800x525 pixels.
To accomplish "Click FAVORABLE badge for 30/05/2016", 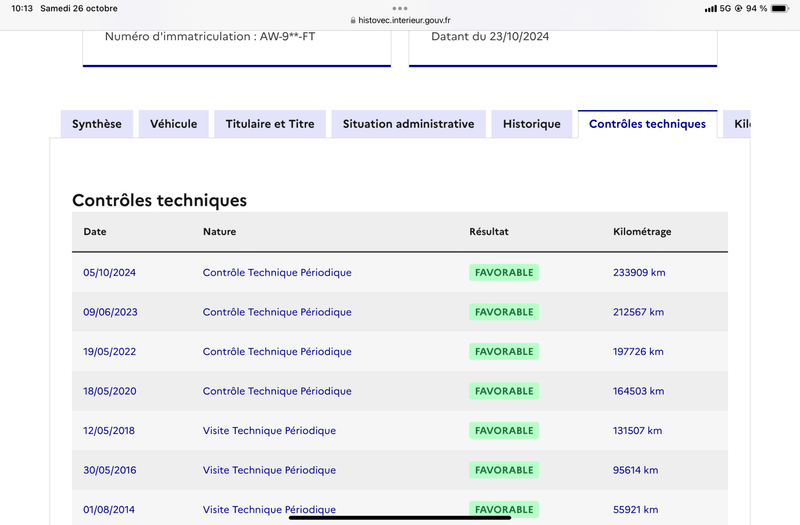I will point(504,470).
